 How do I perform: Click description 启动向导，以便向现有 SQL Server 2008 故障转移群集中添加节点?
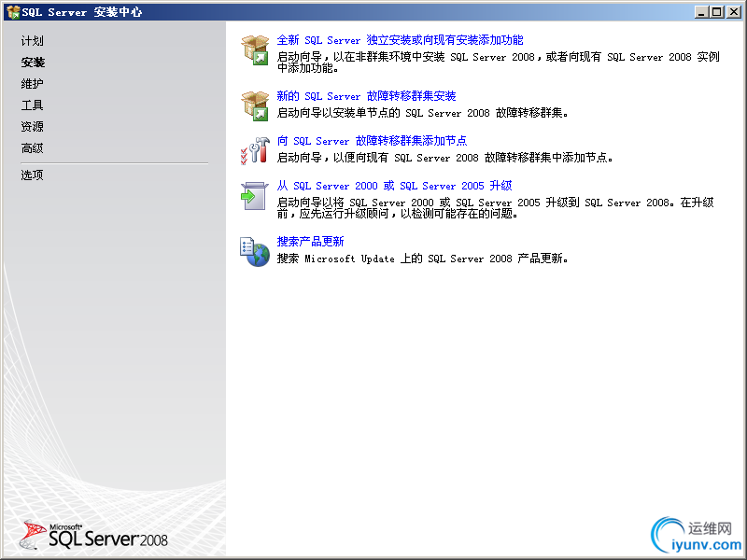point(445,158)
